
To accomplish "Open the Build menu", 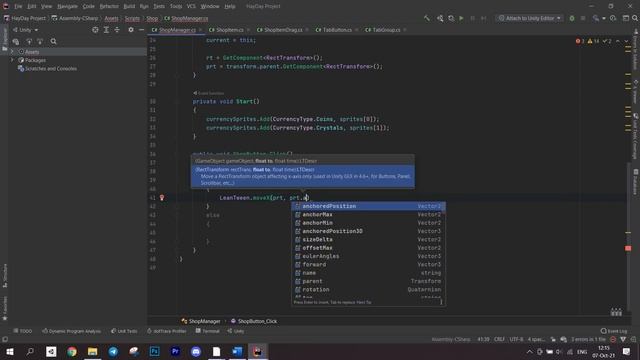I will click(x=129, y=7).
